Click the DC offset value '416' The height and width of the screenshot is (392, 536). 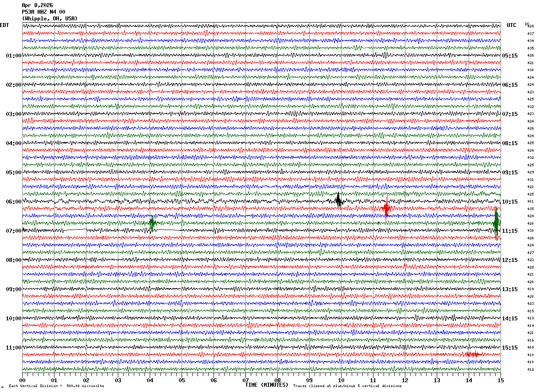pyautogui.click(x=530, y=340)
